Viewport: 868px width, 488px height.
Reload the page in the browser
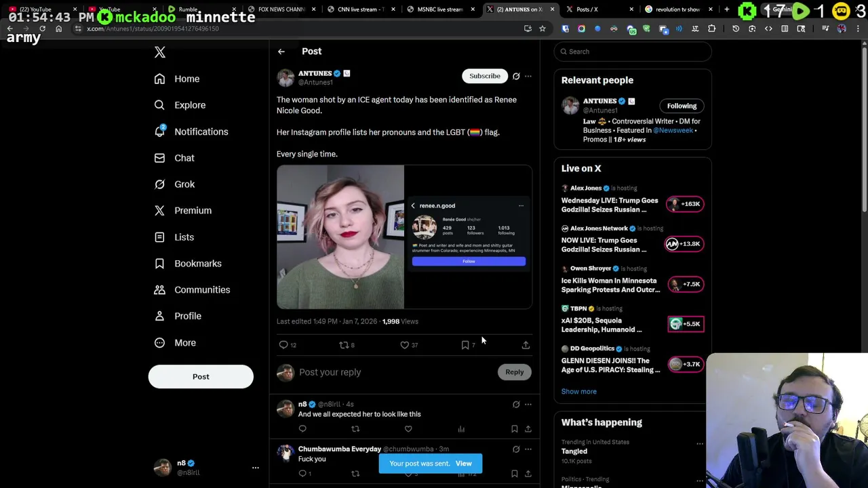tap(42, 28)
